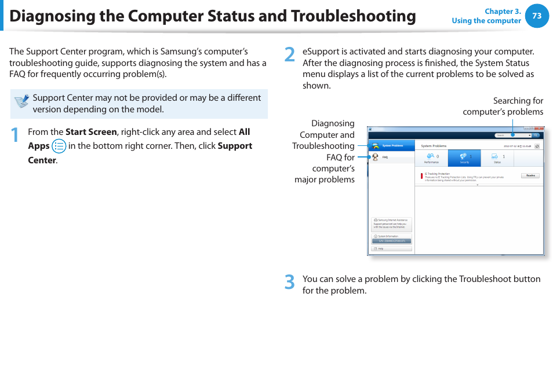Open the Help button

click(x=391, y=248)
